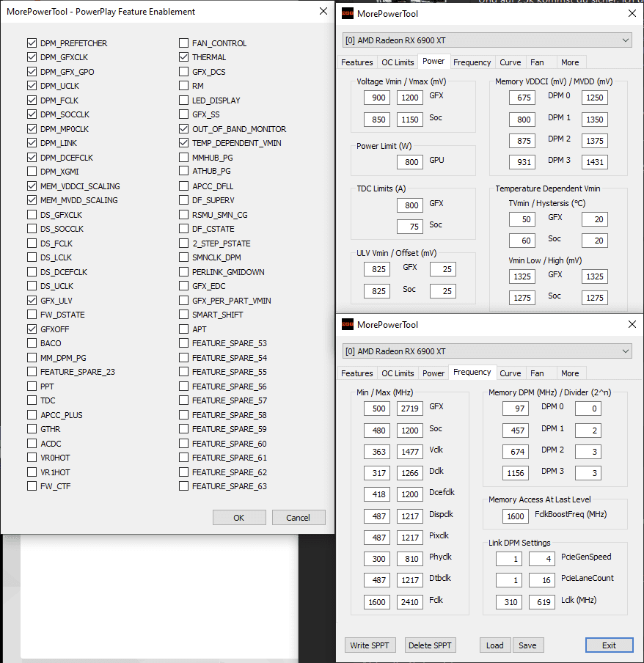Image resolution: width=644 pixels, height=663 pixels.
Task: Enable the BACO checkbox
Action: point(32,343)
